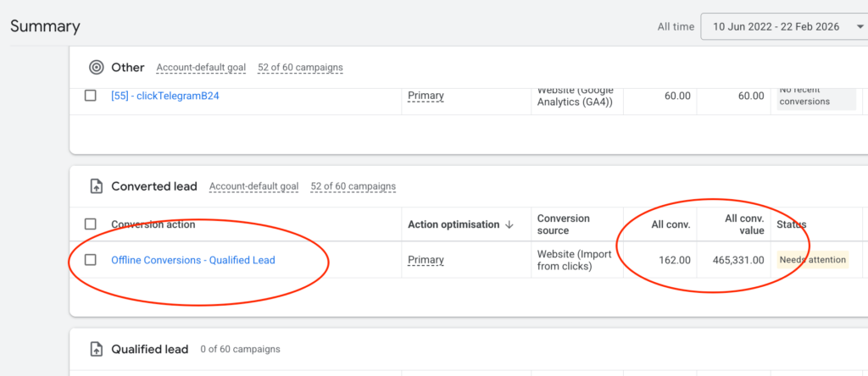
Task: Sort by the All conv. column header
Action: point(670,224)
